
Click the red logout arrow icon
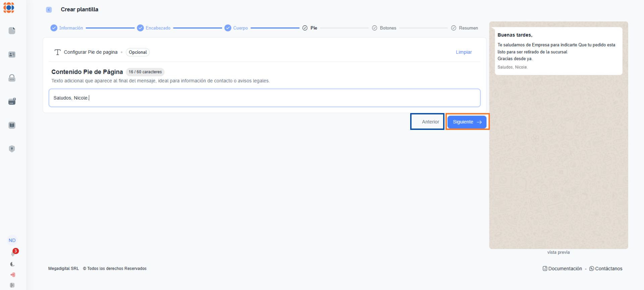click(13, 275)
